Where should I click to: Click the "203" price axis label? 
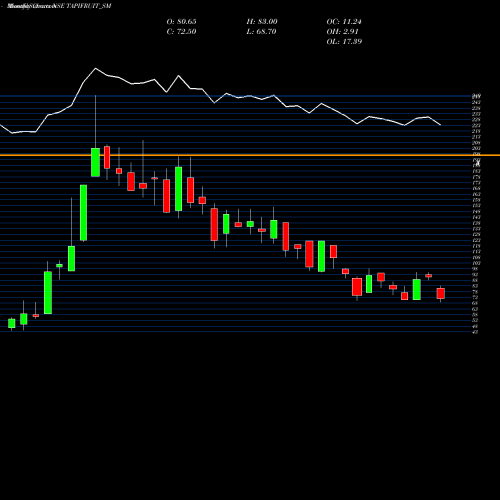pos(476,148)
